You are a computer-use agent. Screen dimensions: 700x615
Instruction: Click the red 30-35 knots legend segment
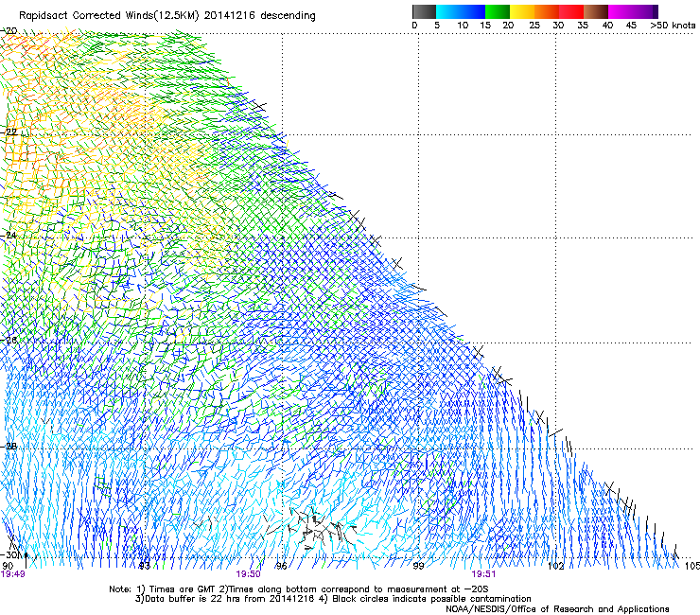[571, 11]
